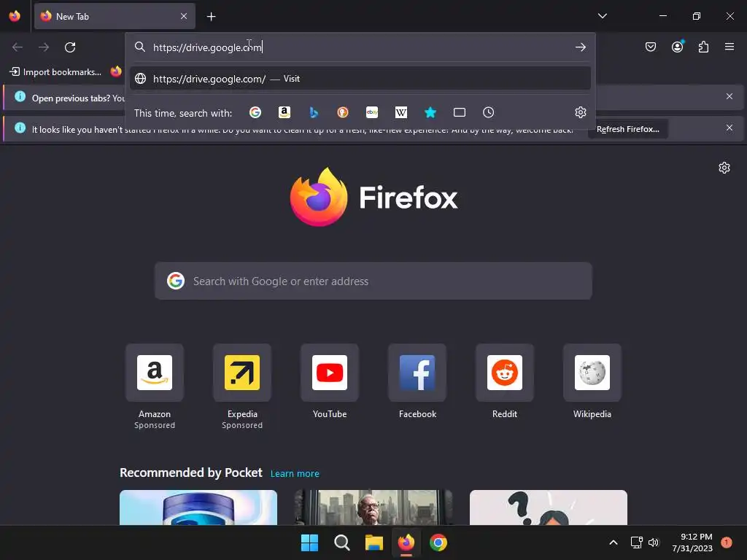Search this time with Amazon

click(285, 112)
